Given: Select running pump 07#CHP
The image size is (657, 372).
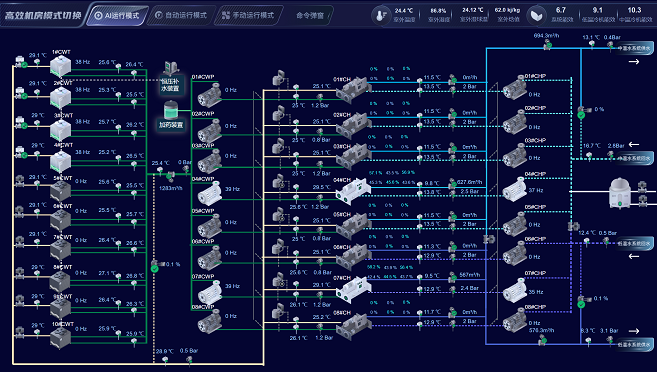Looking at the screenshot, I should [x=515, y=290].
